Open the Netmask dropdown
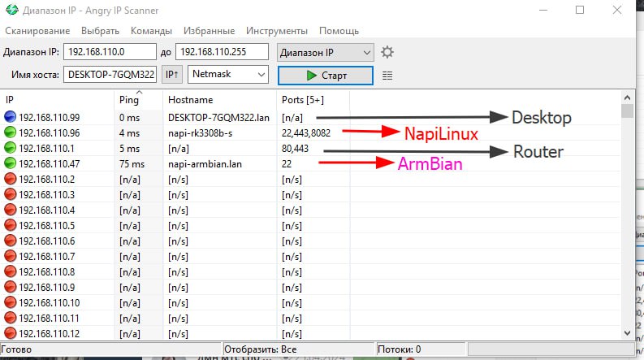Screen dimensions: 644x360 [261, 75]
